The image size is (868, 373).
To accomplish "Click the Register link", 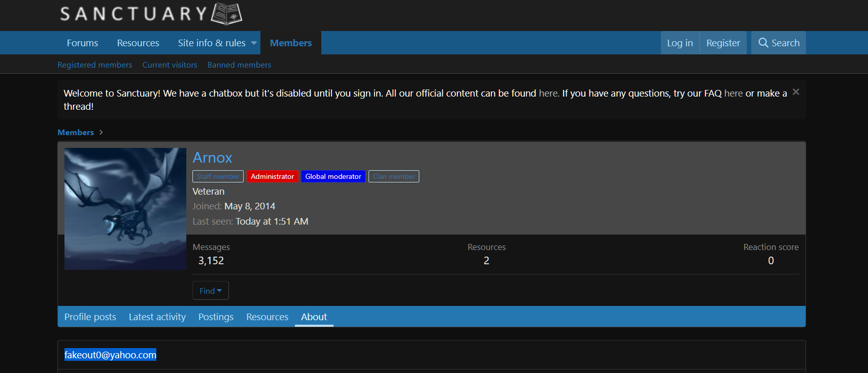I will pos(723,43).
